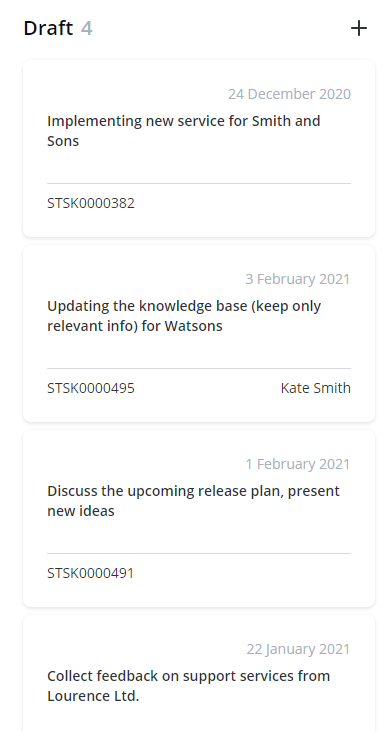Click the divider line above STSK0000495
390x750 pixels.
(199, 368)
